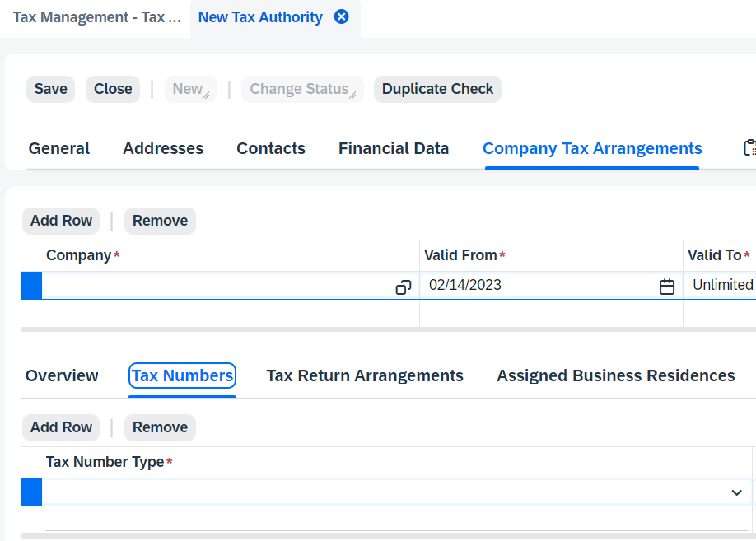Select the Tax Number Type row marker
The width and height of the screenshot is (756, 541).
pos(32,492)
